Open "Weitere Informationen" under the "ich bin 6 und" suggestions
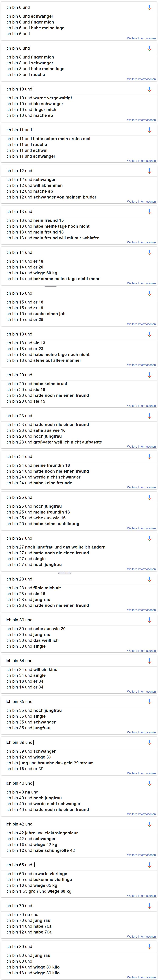The image size is (158, 980). [141, 38]
